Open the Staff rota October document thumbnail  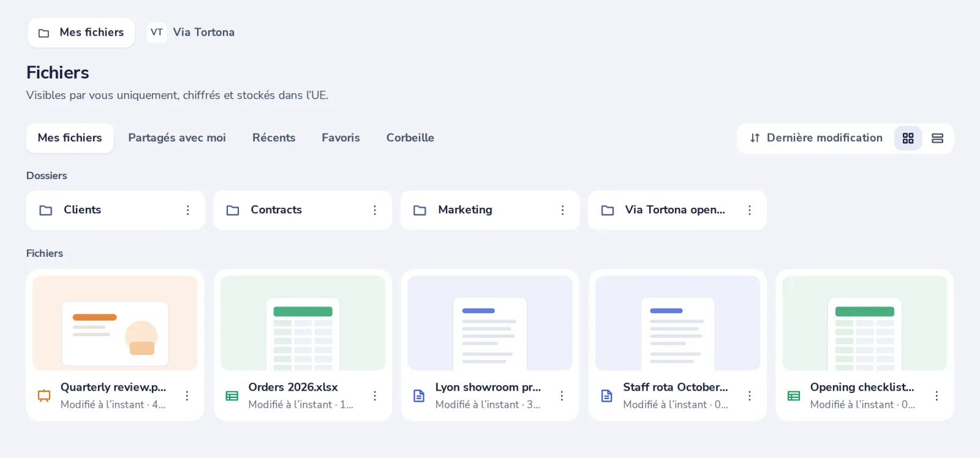(677, 323)
